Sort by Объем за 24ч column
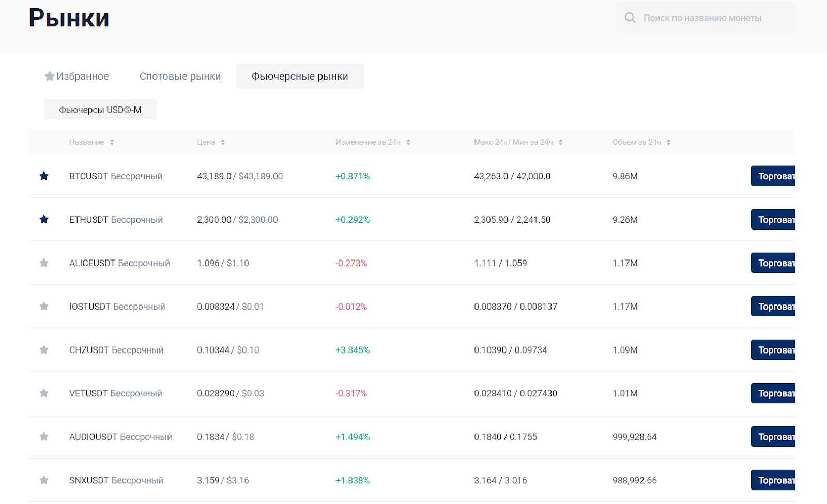827x504 pixels. 668,142
